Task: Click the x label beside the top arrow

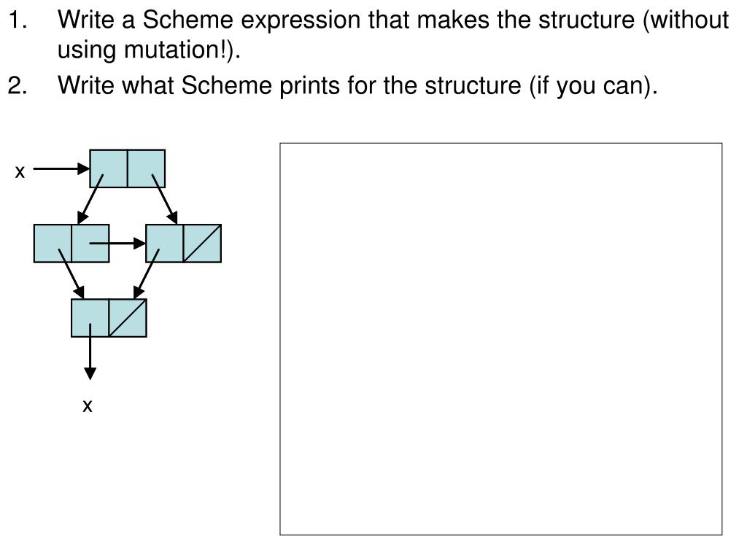Action: (x=20, y=171)
